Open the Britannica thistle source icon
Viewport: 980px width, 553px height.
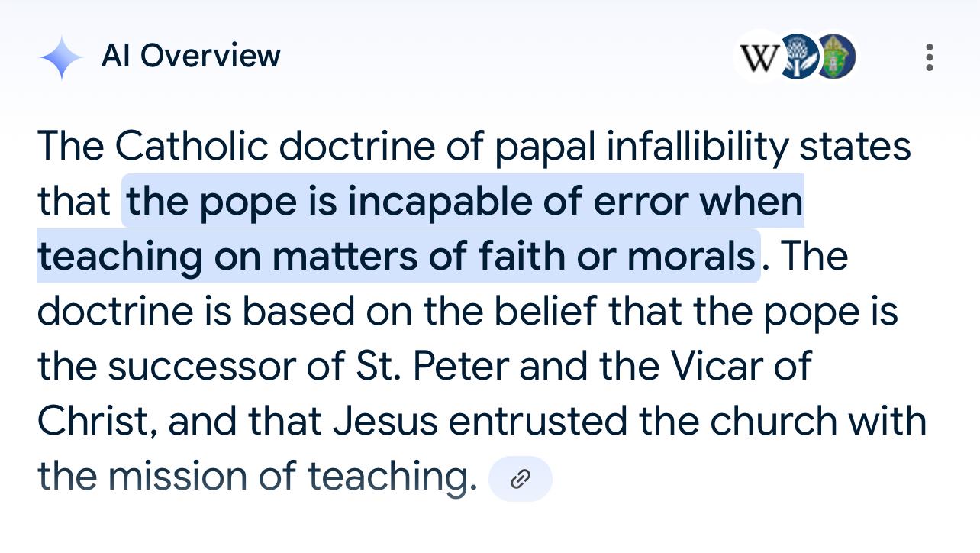point(798,57)
